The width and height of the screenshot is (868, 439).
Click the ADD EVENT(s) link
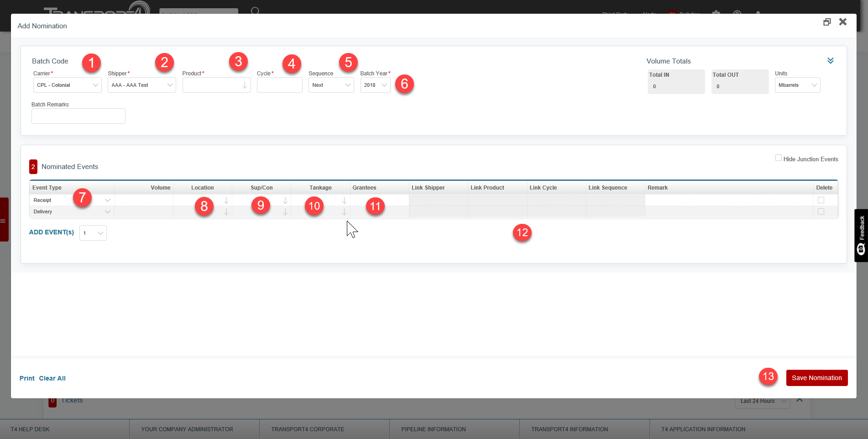(52, 232)
